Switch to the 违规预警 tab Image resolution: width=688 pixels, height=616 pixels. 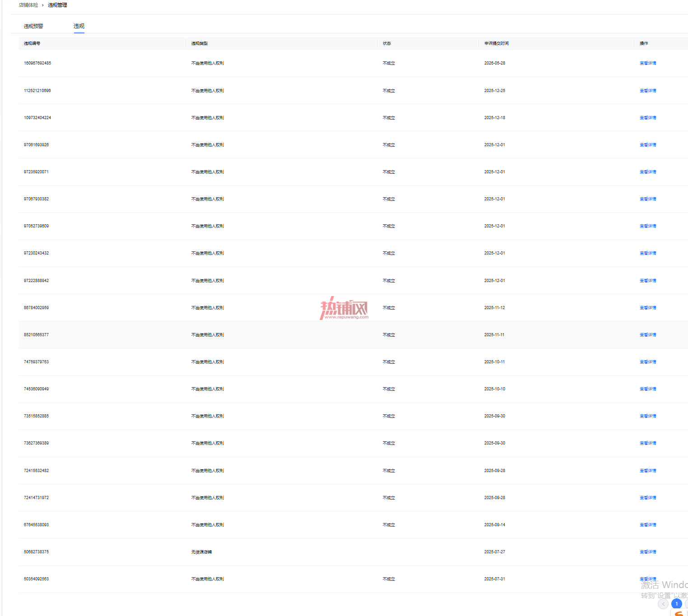pyautogui.click(x=33, y=26)
